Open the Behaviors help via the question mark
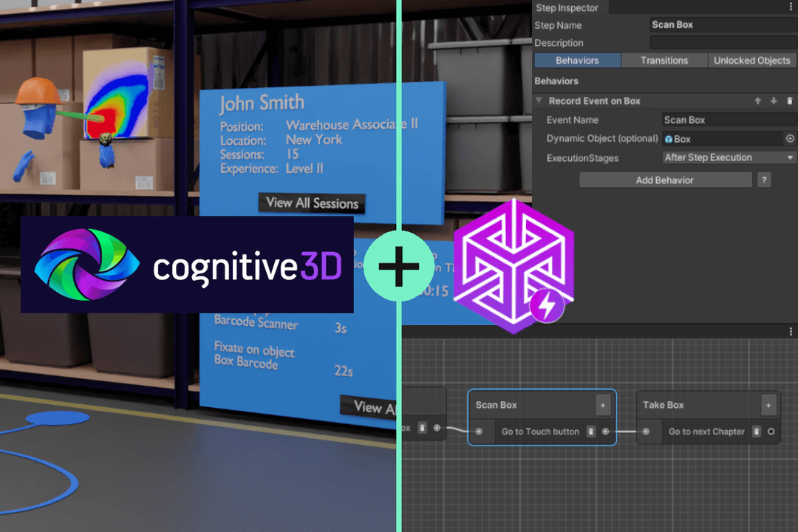The height and width of the screenshot is (532, 798). (764, 180)
